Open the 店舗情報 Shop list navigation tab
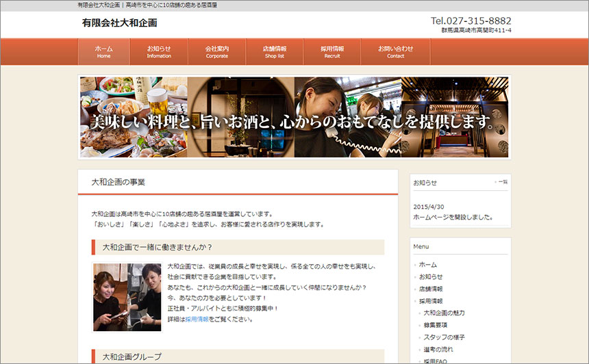 point(275,52)
